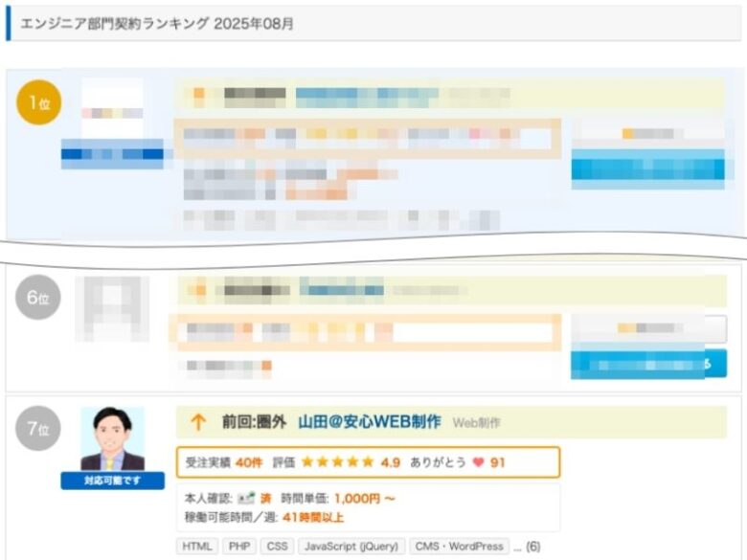This screenshot has width=747, height=560.
Task: Expand the remaining skill tags via ...(6)
Action: (527, 547)
